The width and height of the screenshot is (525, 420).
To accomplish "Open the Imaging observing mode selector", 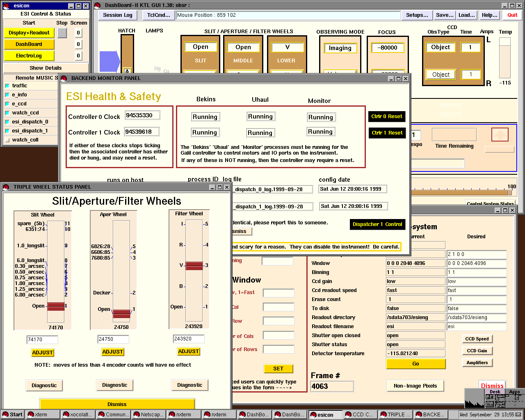I will pyautogui.click(x=340, y=48).
